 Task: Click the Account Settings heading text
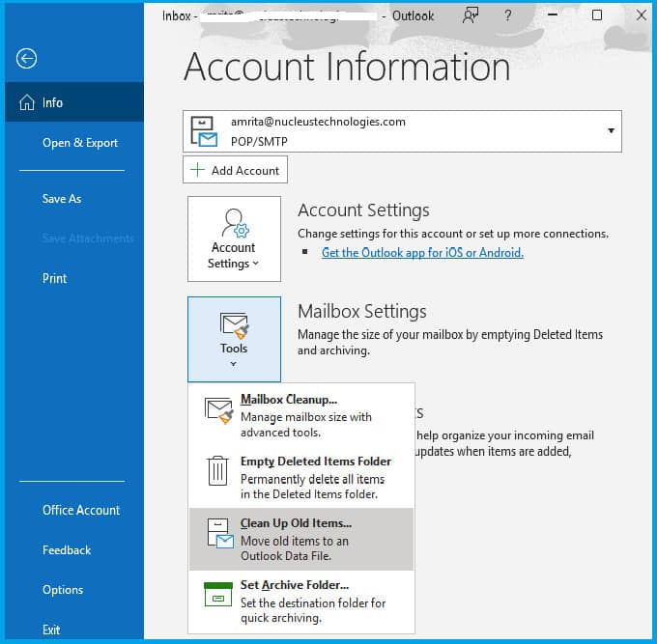click(x=363, y=210)
